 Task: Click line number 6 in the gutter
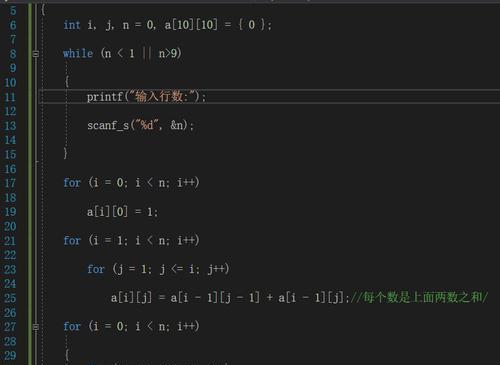tap(13, 25)
